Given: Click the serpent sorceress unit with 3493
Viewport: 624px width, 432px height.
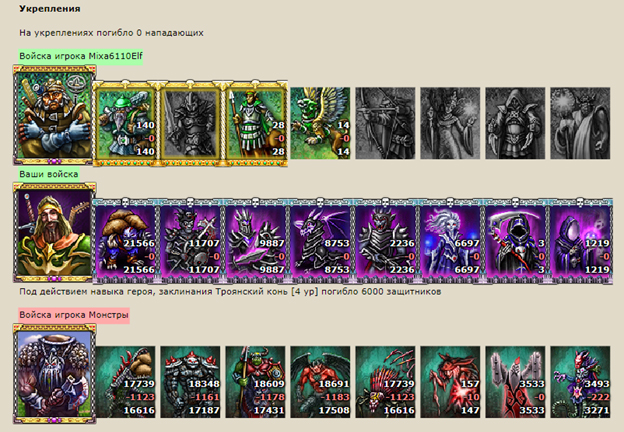Looking at the screenshot, I should pos(580,382).
